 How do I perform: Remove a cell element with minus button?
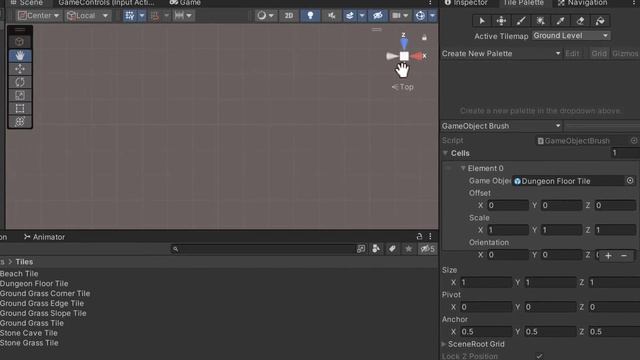pyautogui.click(x=624, y=256)
